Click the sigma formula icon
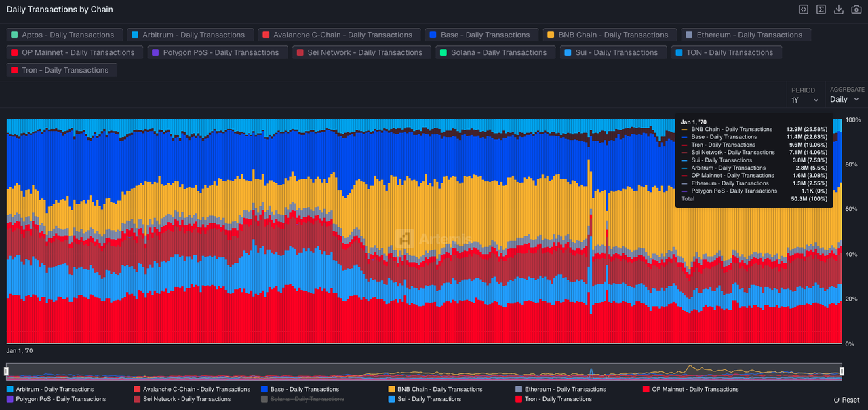 [x=821, y=10]
